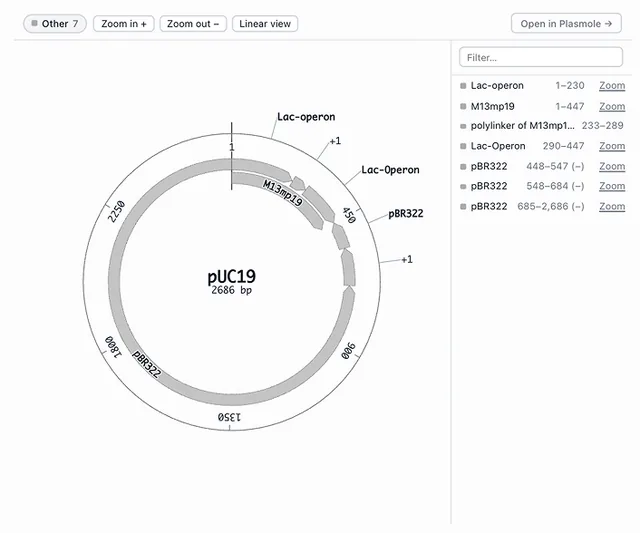Click the gray swatch beside pBR322 448–547
The image size is (640, 533).
tap(463, 167)
